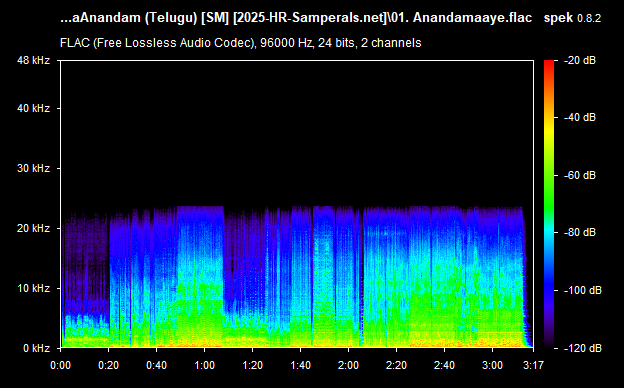Select the 2:20 time marker

[396, 365]
